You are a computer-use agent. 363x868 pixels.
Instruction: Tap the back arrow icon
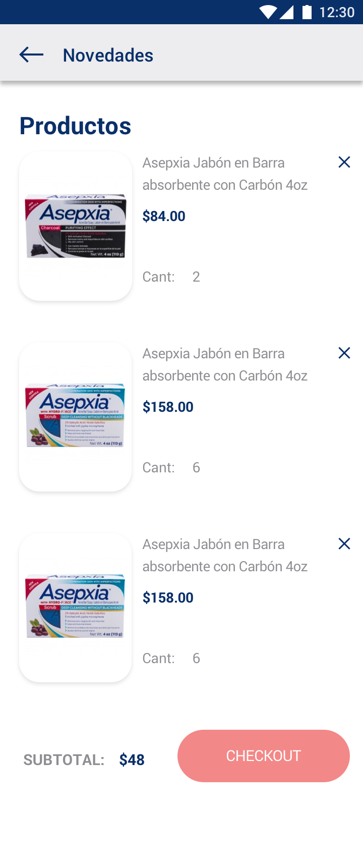tap(31, 55)
